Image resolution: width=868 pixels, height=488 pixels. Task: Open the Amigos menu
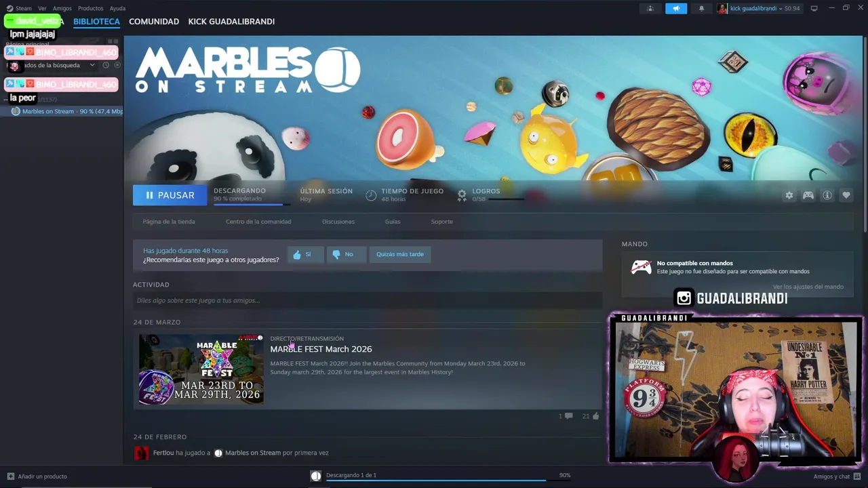[x=62, y=8]
